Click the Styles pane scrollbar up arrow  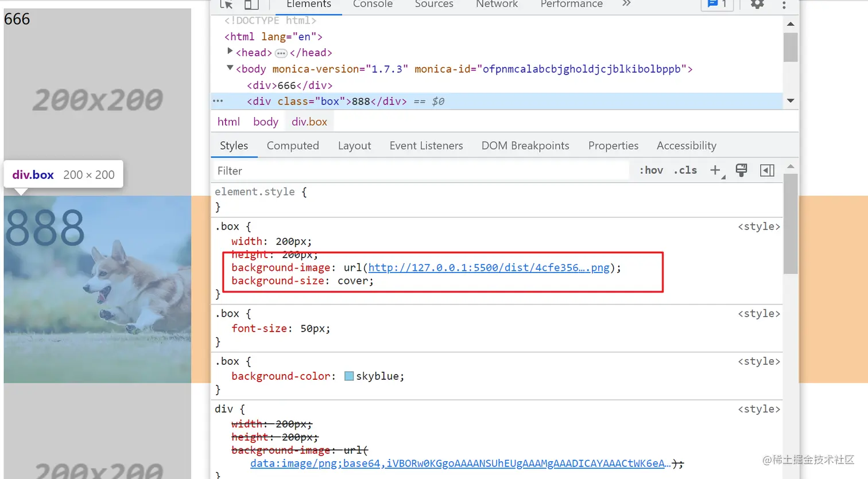point(790,167)
